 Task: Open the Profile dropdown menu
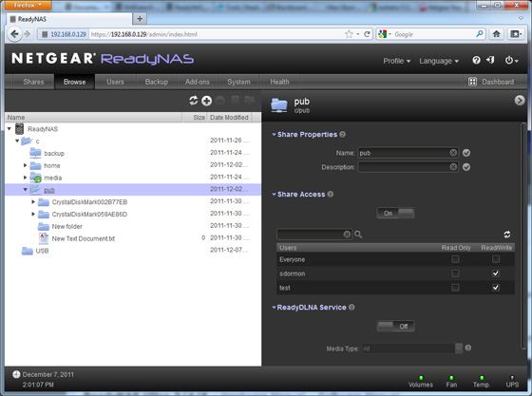pyautogui.click(x=397, y=61)
